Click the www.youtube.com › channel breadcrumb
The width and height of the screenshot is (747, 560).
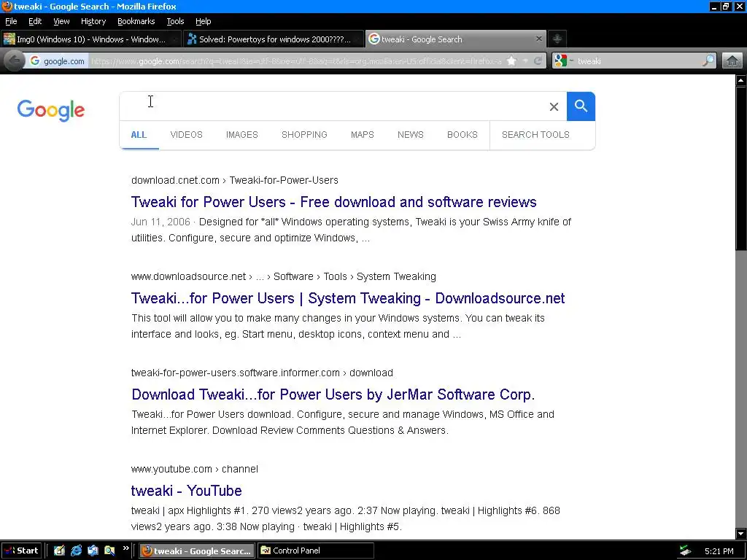click(194, 469)
